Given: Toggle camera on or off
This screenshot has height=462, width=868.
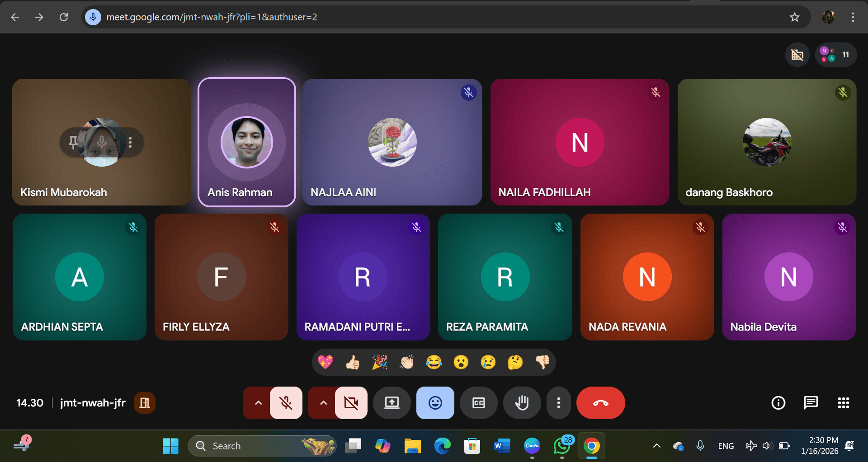Looking at the screenshot, I should pos(351,403).
